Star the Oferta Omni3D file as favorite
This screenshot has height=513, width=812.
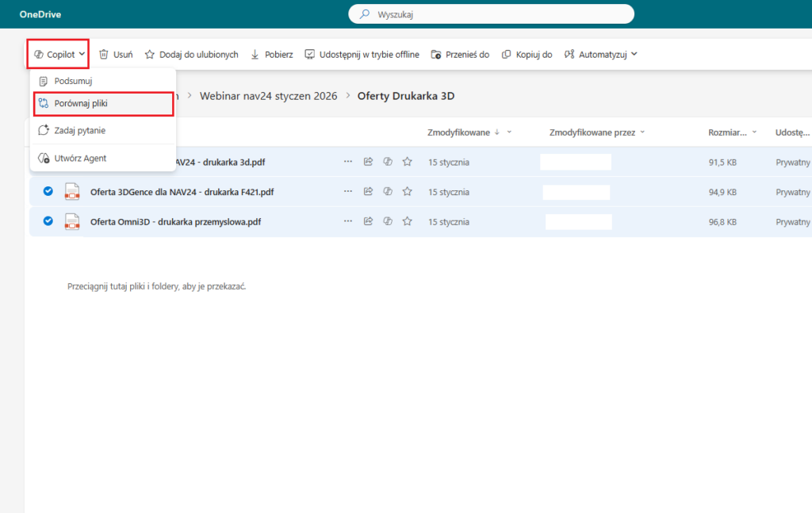coord(407,222)
